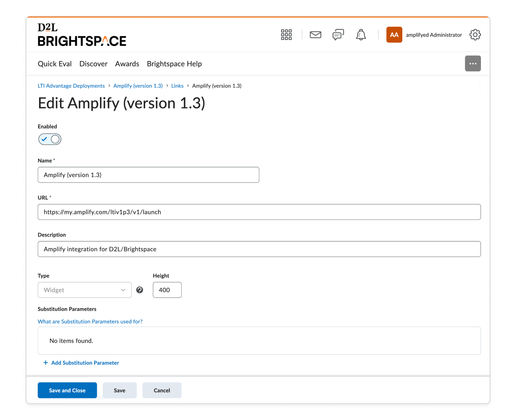The height and width of the screenshot is (420, 516).
Task: Open the overflow ellipsis menu in navbar
Action: (472, 63)
